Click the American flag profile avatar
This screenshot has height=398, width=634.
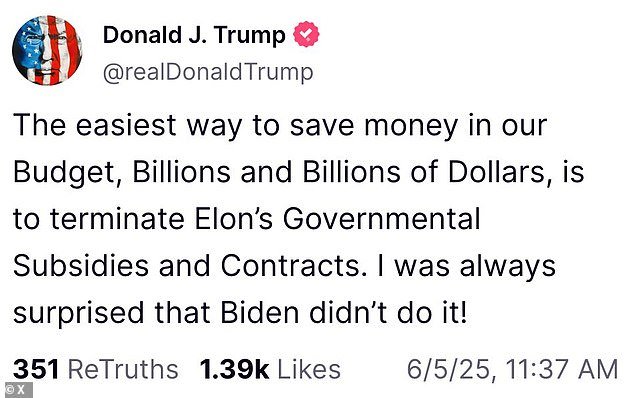tap(47, 51)
